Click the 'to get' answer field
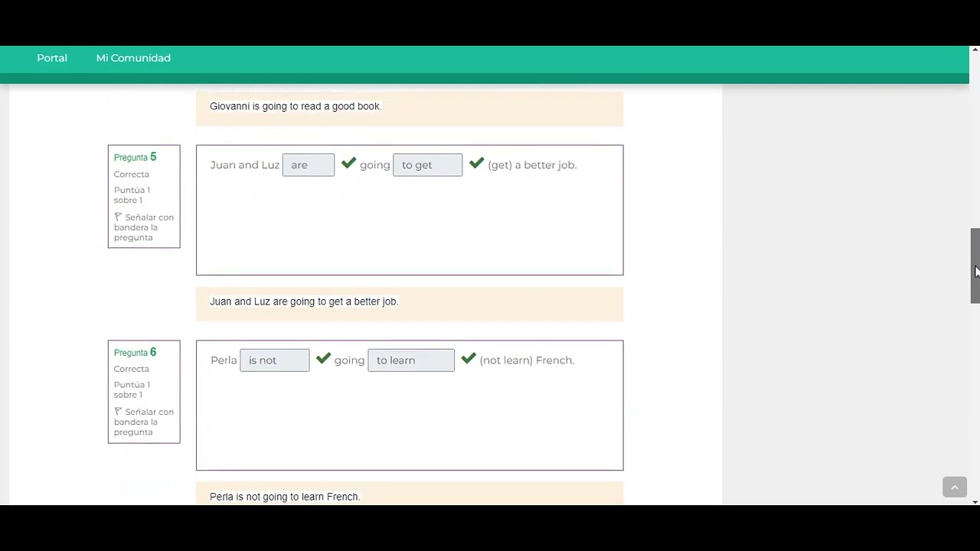Viewport: 980px width, 551px height. click(x=427, y=165)
